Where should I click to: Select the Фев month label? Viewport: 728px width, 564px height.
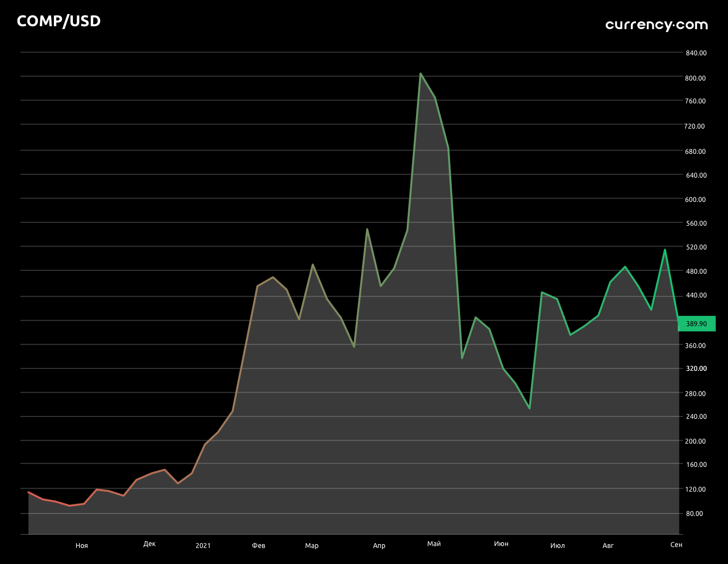[259, 546]
